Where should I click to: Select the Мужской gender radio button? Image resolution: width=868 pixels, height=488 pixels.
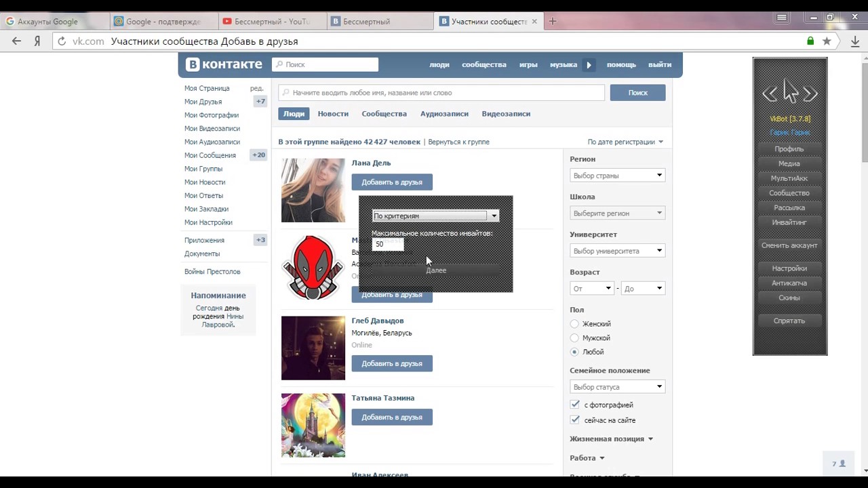tap(574, 338)
